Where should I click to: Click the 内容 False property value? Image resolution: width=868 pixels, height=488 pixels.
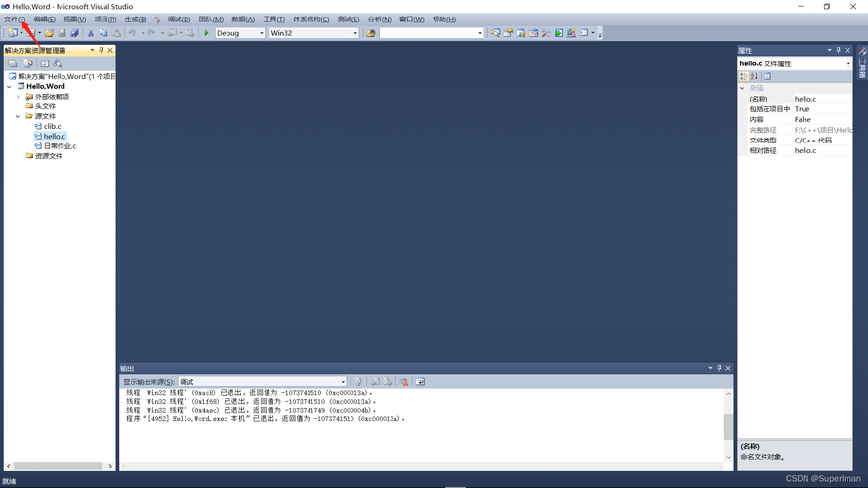823,119
